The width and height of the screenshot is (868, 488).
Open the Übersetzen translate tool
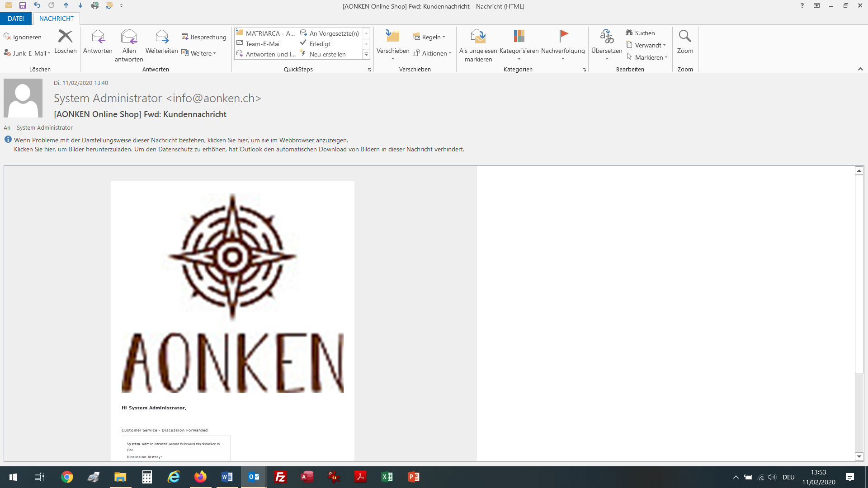pos(606,37)
